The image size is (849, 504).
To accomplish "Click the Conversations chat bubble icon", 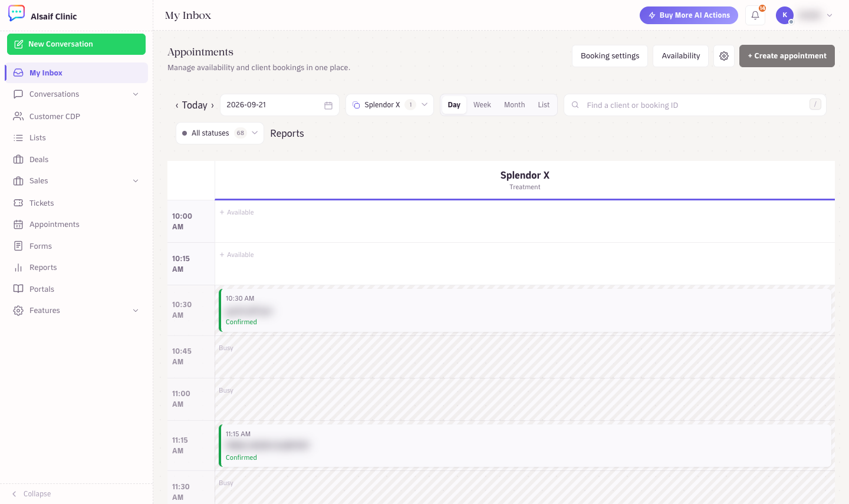I will pyautogui.click(x=18, y=94).
